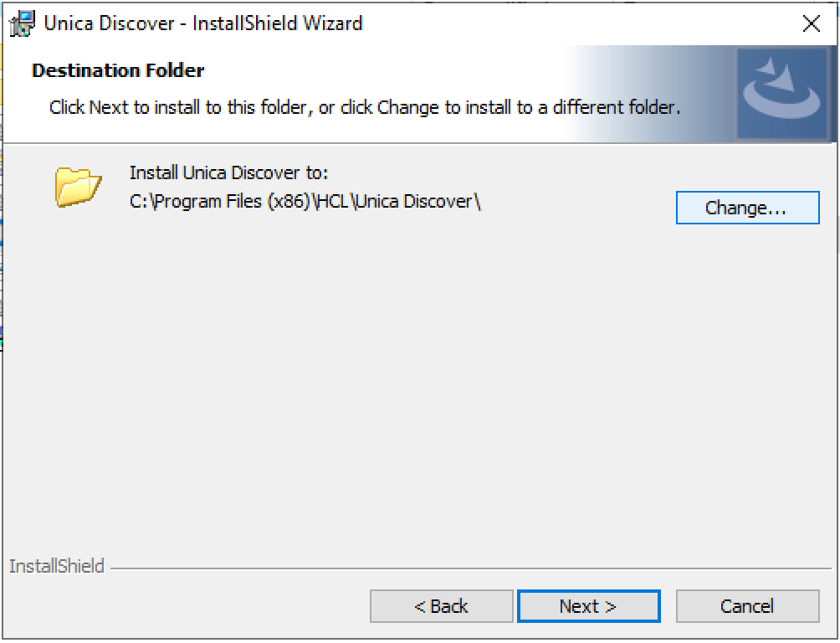Click empty title bar space right of the title
The width and height of the screenshot is (840, 643).
tap(569, 23)
